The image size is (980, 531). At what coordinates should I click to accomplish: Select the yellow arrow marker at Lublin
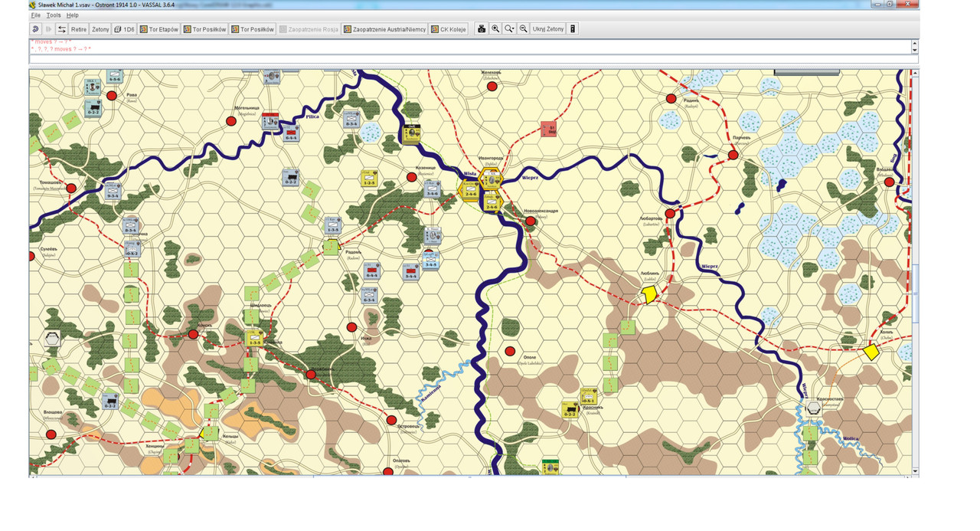click(649, 294)
